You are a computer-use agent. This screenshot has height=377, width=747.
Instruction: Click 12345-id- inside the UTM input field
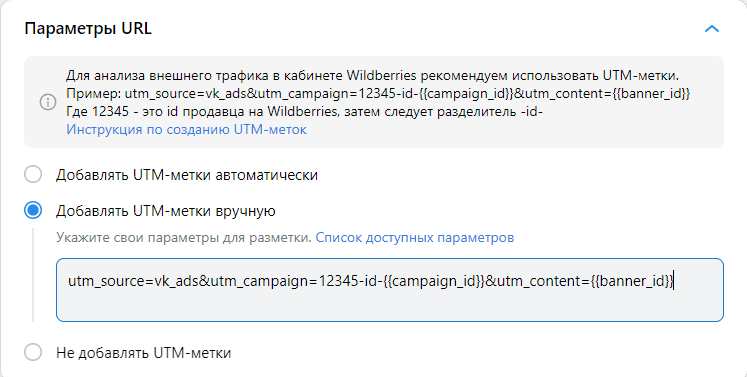tap(351, 281)
